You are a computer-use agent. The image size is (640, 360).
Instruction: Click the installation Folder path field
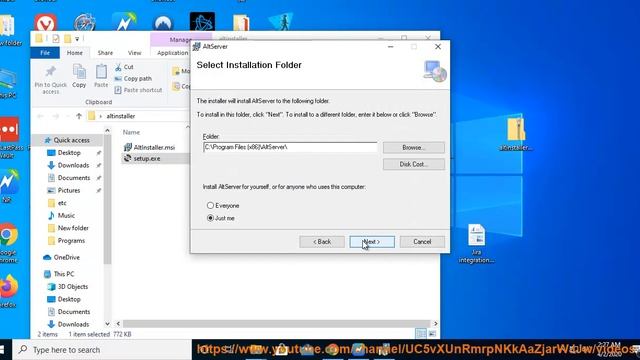[x=290, y=147]
